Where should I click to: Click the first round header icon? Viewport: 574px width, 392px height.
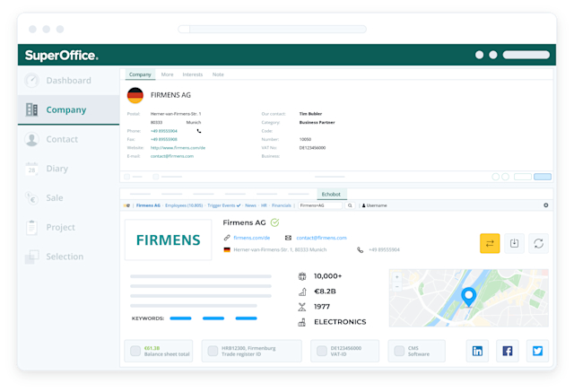click(x=479, y=55)
